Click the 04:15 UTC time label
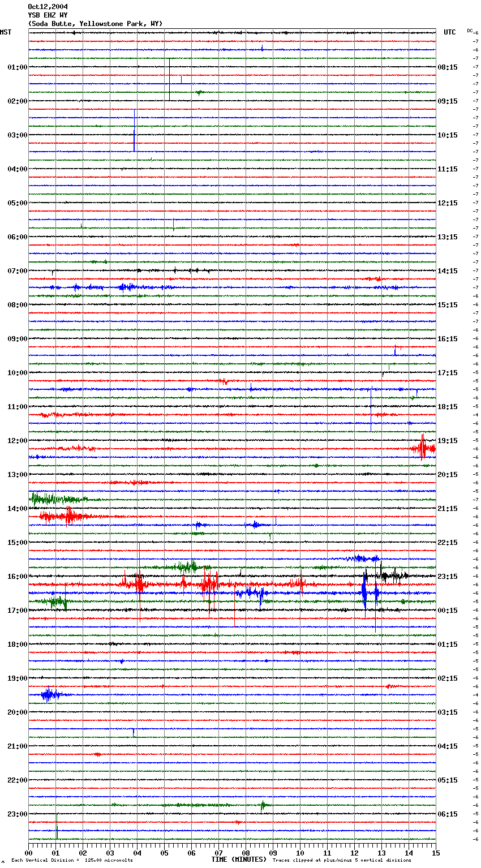This screenshot has height=868, width=481. coord(448,746)
